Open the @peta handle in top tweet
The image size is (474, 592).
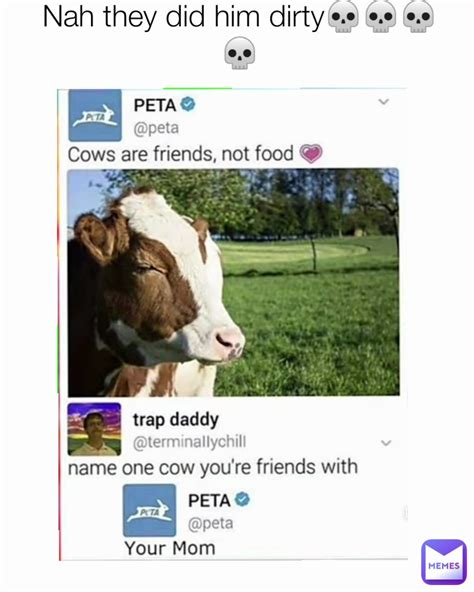pyautogui.click(x=156, y=128)
